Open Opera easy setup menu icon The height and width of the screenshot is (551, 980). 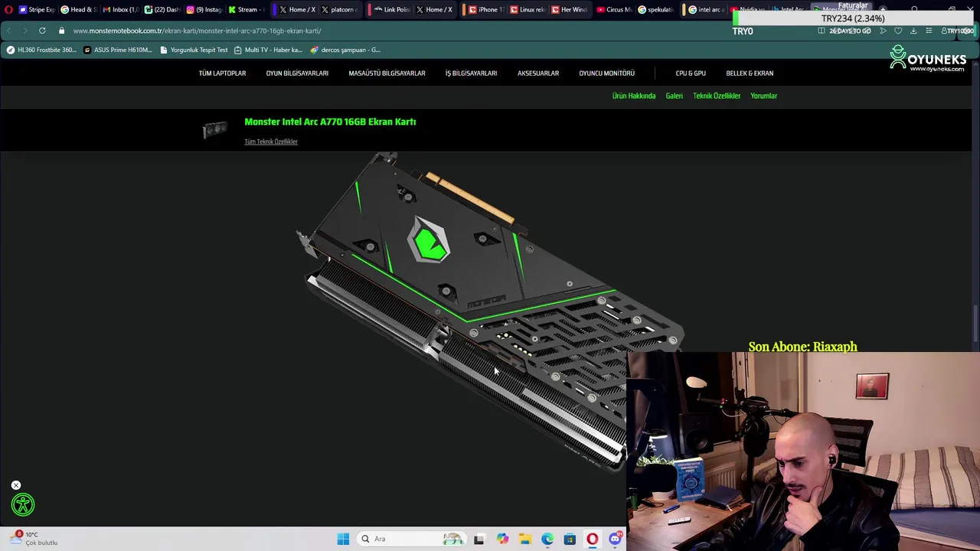929,31
